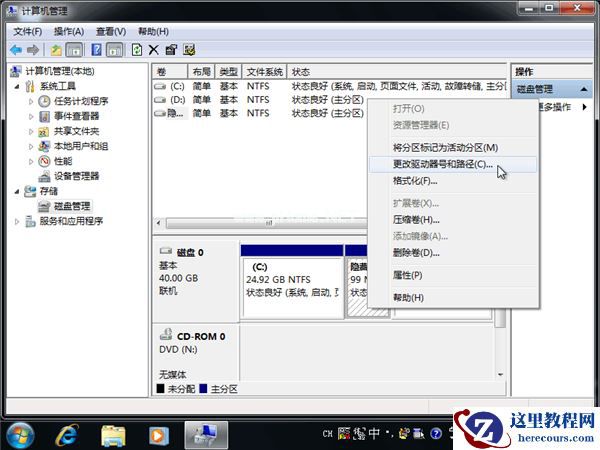
Task: Click the blue Help question mark toolbar icon
Action: 96,50
